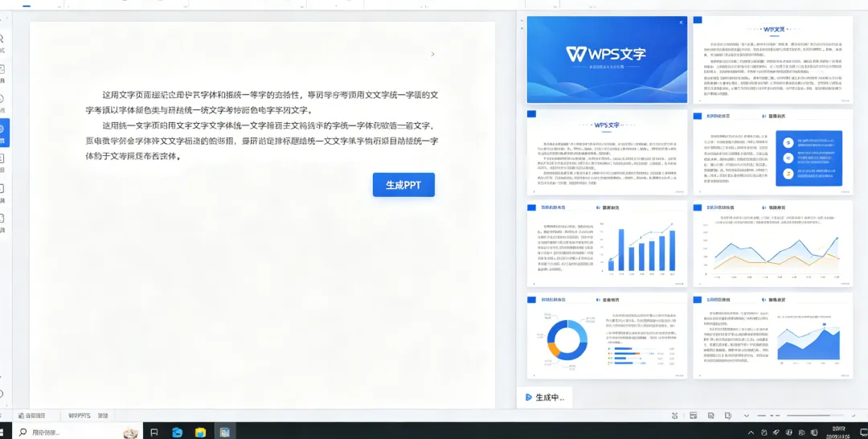Open the active blue sidebar tab

pos(4,133)
